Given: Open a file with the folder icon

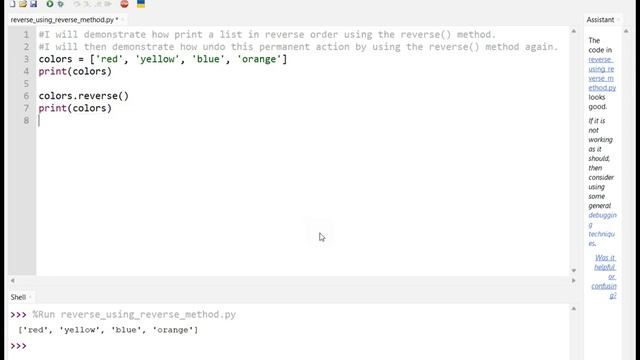Looking at the screenshot, I should point(23,4).
